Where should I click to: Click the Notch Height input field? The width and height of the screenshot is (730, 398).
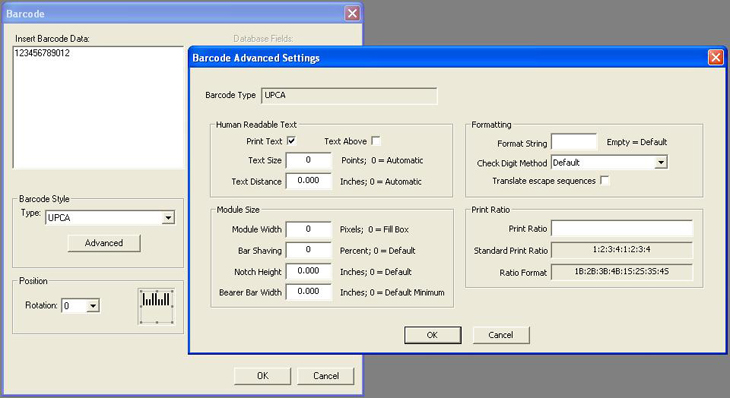pyautogui.click(x=308, y=271)
